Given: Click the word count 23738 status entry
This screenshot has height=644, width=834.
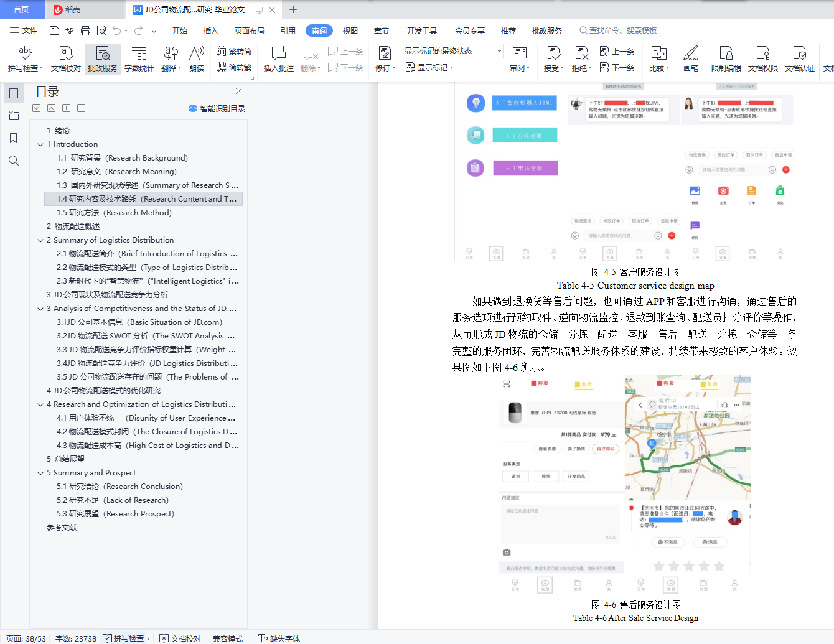Looking at the screenshot, I should pos(76,638).
